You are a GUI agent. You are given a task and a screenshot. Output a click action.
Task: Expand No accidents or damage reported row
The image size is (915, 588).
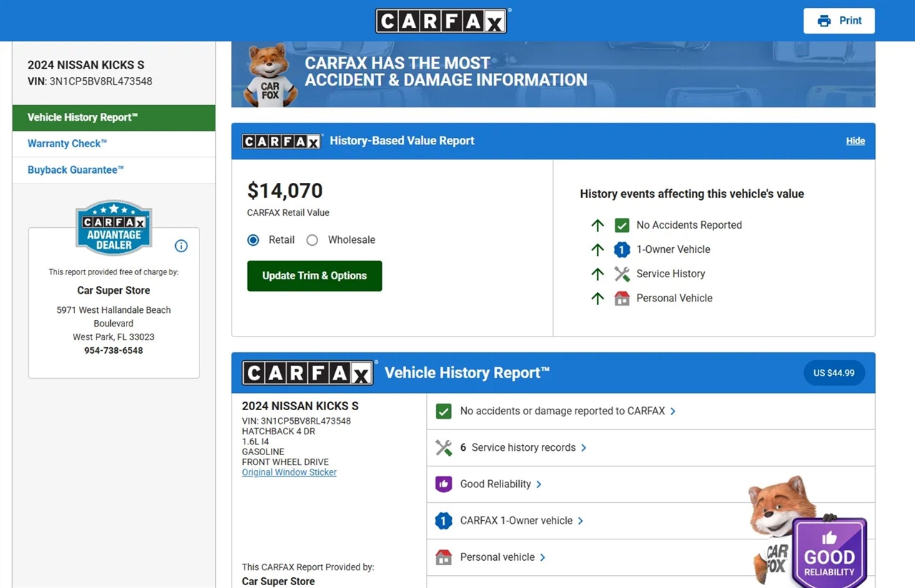pos(563,411)
